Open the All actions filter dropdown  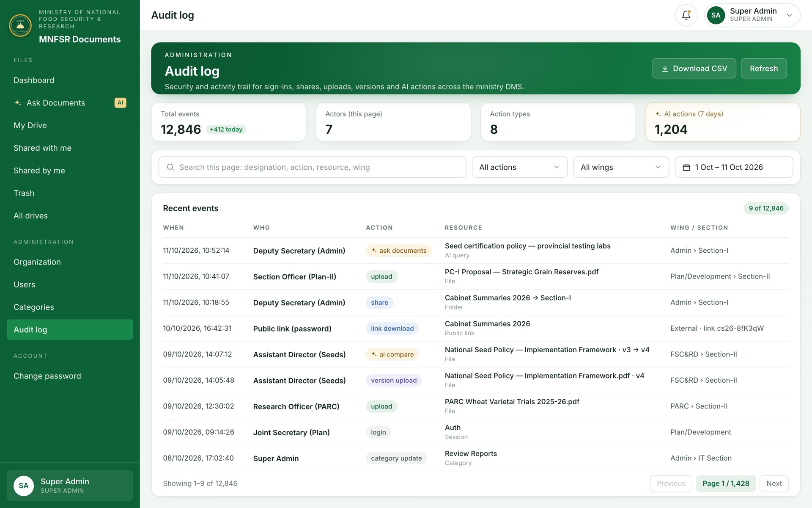click(x=519, y=167)
